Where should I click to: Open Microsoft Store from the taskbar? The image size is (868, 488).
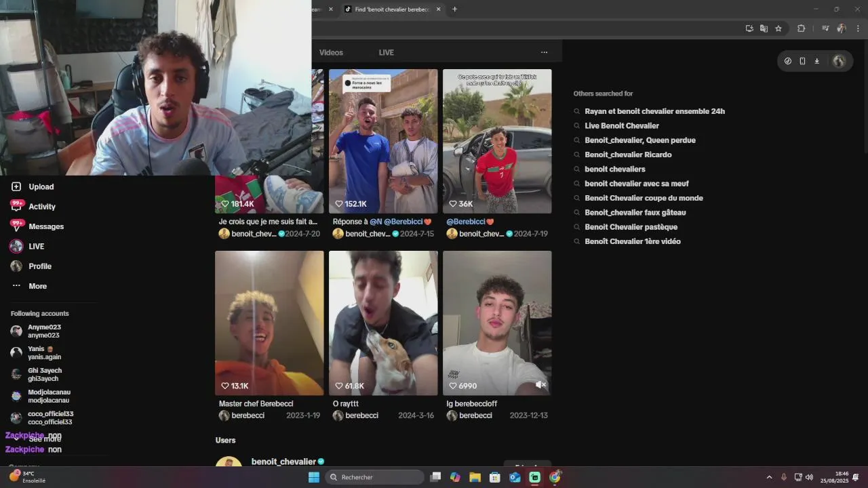point(495,477)
